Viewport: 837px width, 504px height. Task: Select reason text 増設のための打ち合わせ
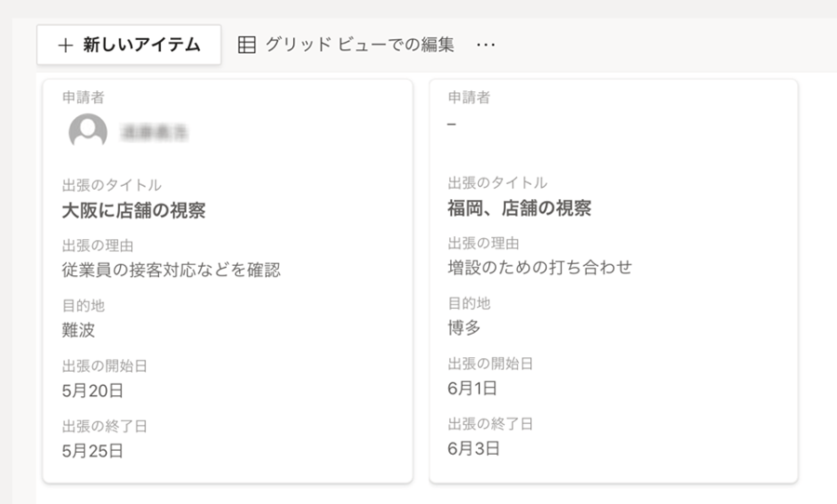tap(539, 268)
